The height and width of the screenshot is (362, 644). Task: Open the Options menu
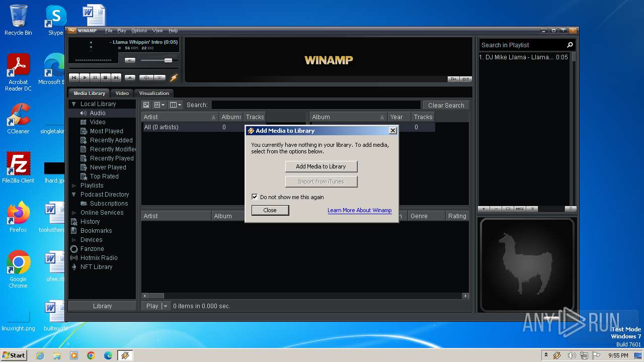click(x=139, y=31)
